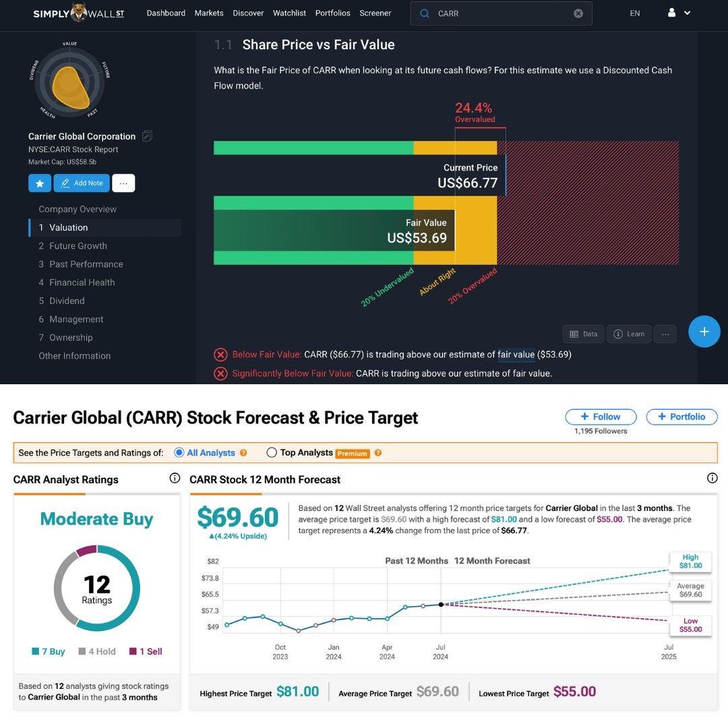
Task: Click the Add Note button
Action: tap(82, 183)
